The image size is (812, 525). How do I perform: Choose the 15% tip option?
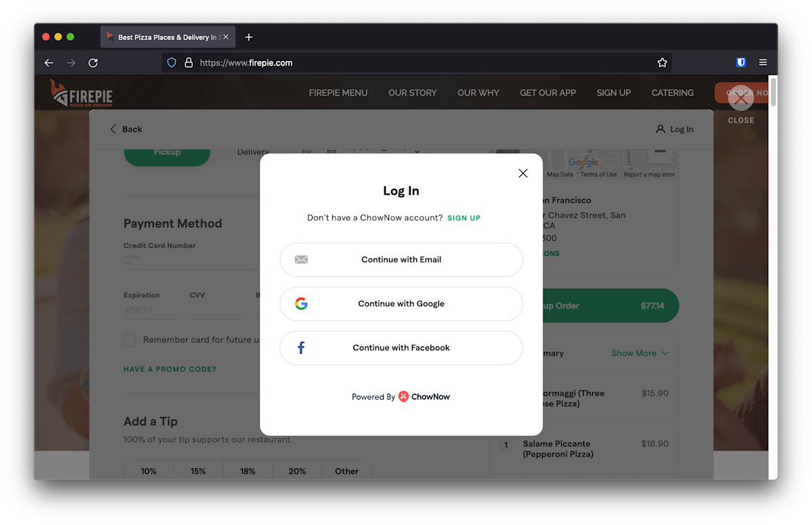[x=198, y=471]
